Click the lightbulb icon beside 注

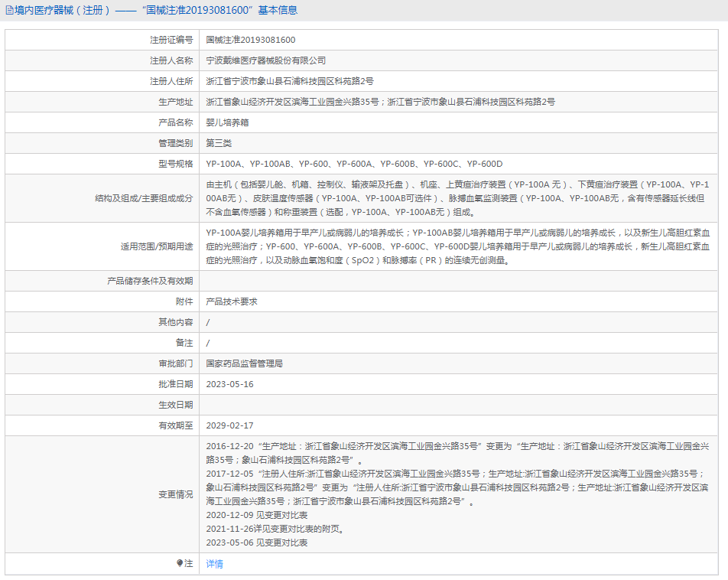(180, 563)
